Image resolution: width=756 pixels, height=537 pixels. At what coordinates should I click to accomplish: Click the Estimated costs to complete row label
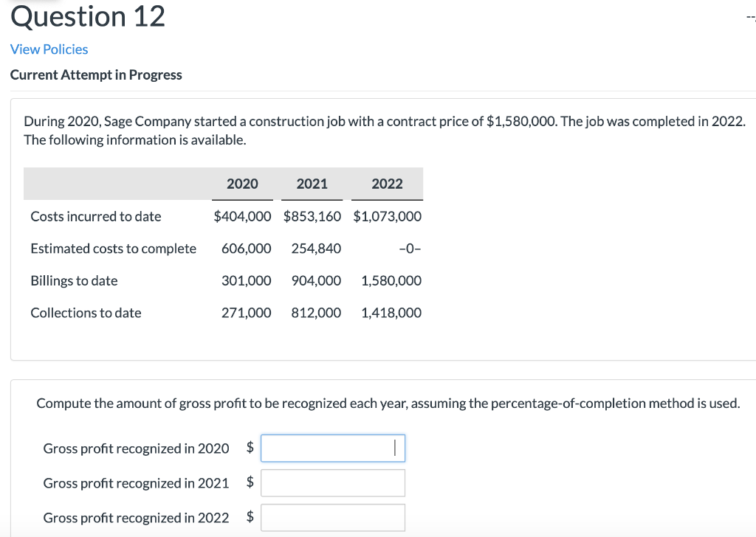113,249
